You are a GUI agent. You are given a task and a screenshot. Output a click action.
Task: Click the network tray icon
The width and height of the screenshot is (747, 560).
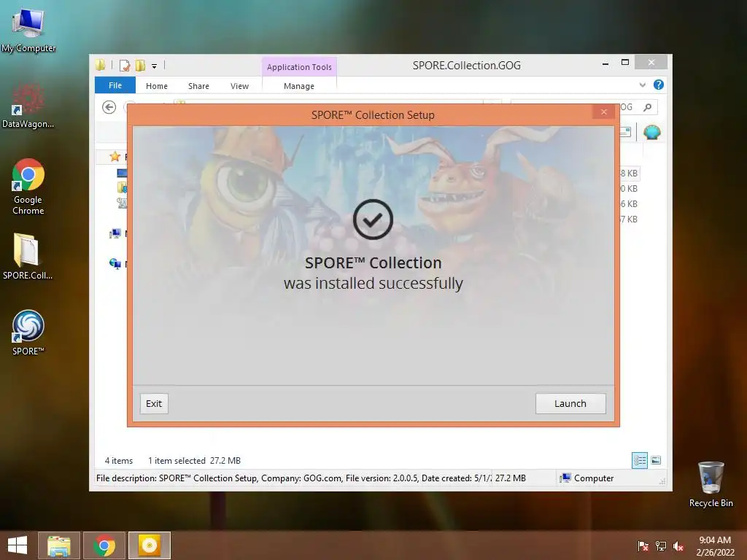pyautogui.click(x=661, y=546)
